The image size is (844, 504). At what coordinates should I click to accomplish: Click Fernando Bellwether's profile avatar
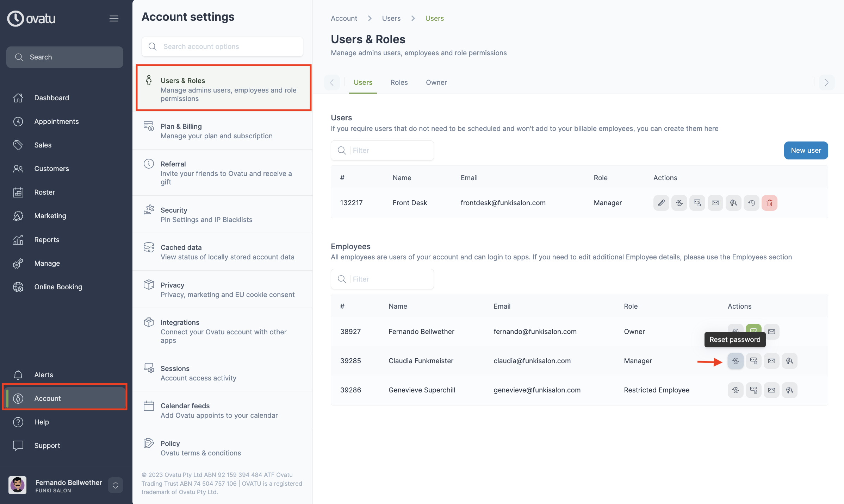(x=17, y=485)
